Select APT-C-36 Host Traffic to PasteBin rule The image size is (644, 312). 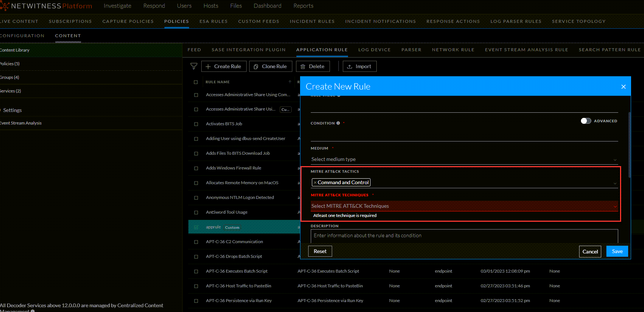[x=239, y=286]
